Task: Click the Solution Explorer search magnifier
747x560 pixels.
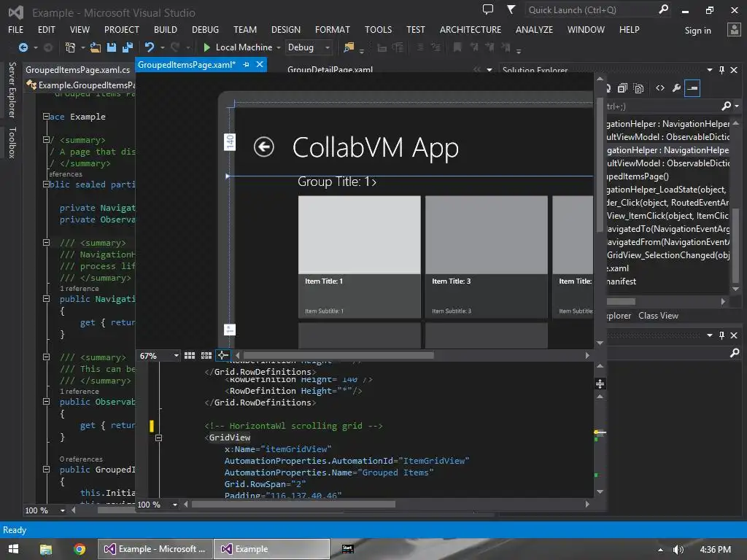Action: click(726, 106)
